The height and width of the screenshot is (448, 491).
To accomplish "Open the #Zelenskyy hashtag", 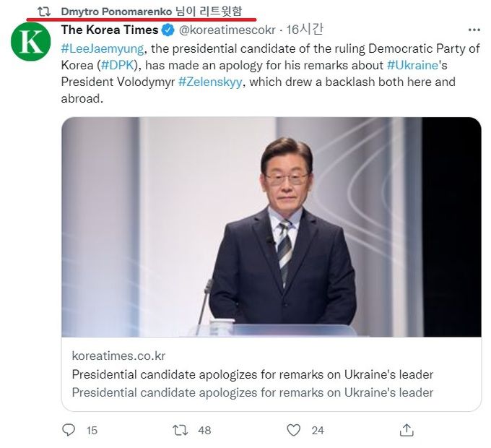I will [210, 82].
